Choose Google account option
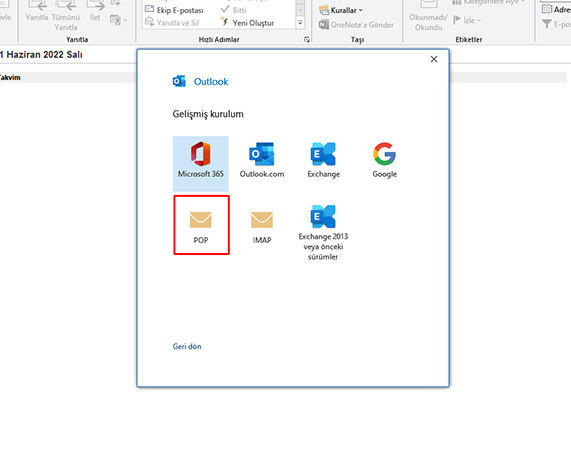571x462 pixels. [385, 160]
